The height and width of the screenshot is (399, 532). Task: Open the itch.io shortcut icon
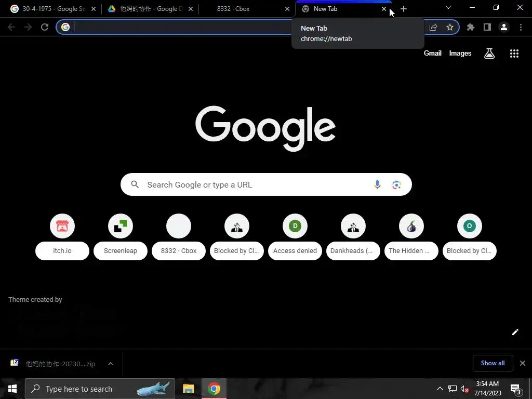point(62,226)
